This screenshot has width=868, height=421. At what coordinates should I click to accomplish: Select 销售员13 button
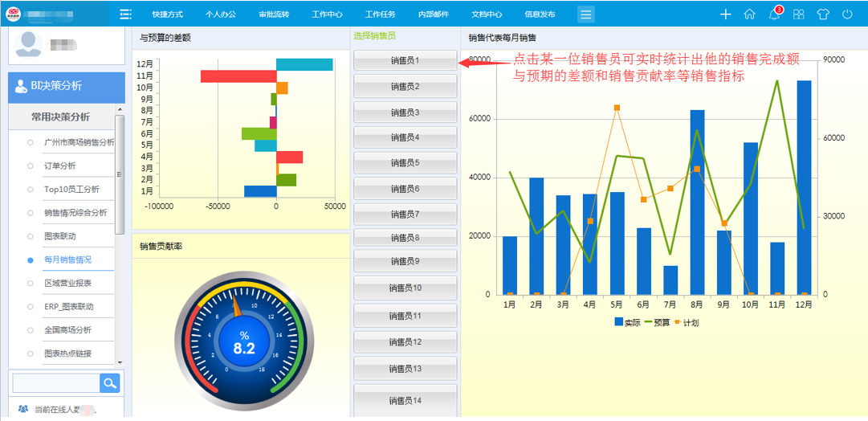[x=405, y=368]
